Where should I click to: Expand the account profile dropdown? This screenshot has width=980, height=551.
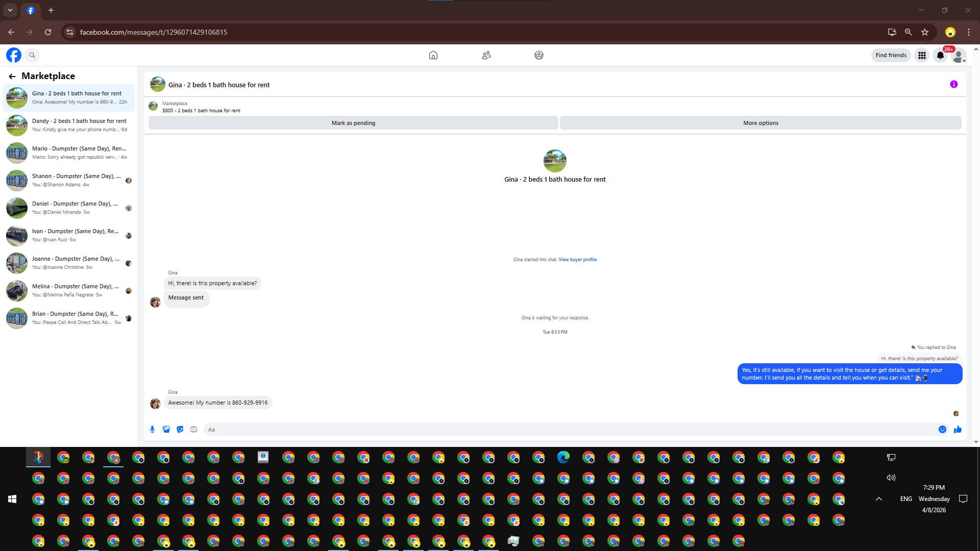959,55
